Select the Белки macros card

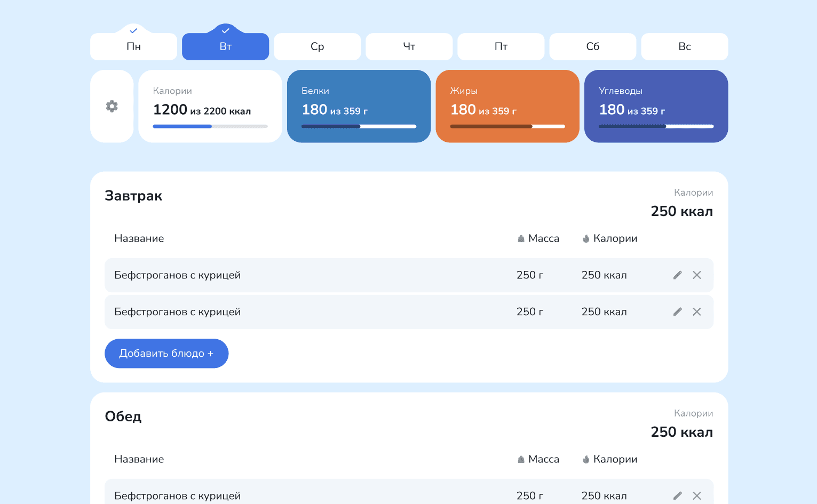point(359,106)
